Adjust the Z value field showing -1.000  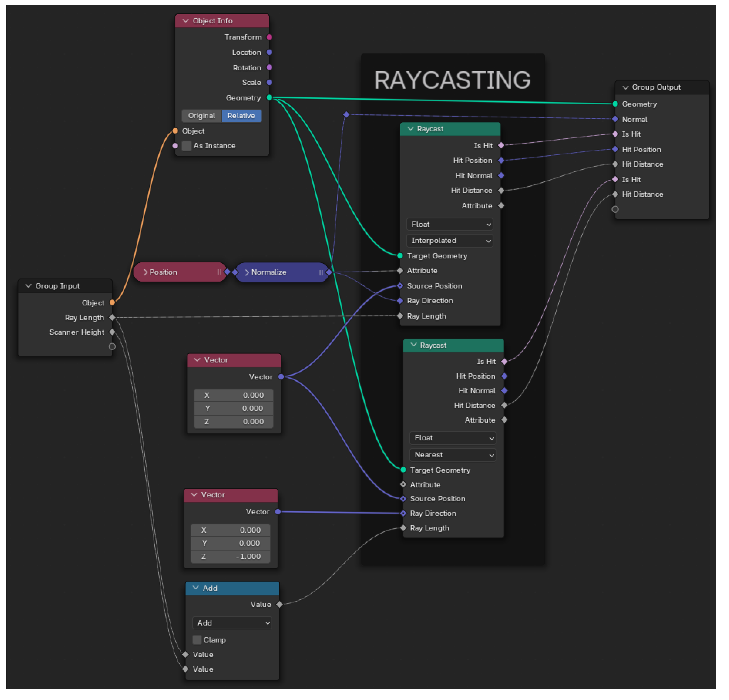pyautogui.click(x=231, y=557)
